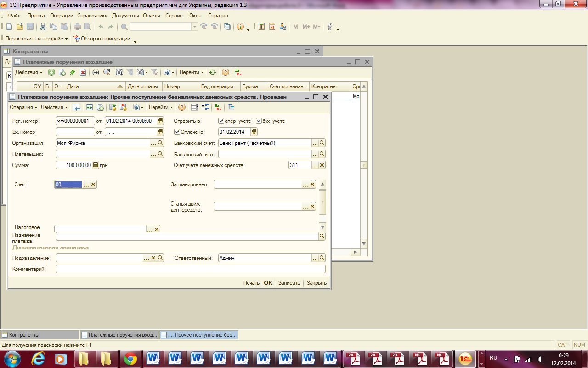Click the green pencil edit icon

(x=72, y=72)
